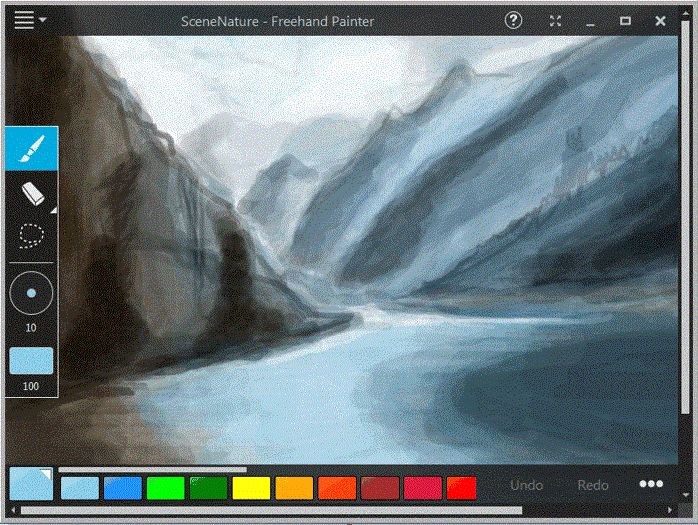Open the hamburger menu icon
The width and height of the screenshot is (698, 525).
click(24, 20)
